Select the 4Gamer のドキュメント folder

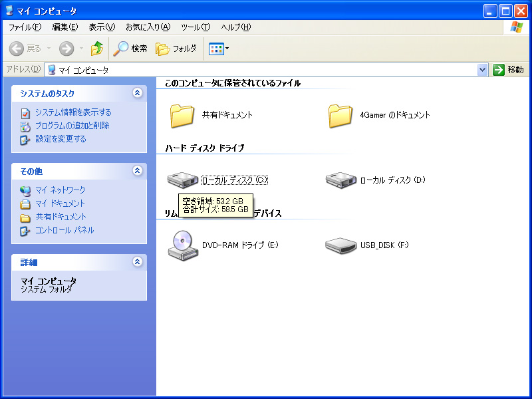(x=379, y=115)
